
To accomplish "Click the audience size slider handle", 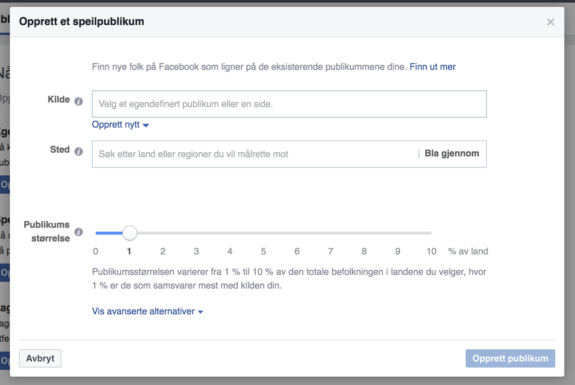I will pos(129,233).
